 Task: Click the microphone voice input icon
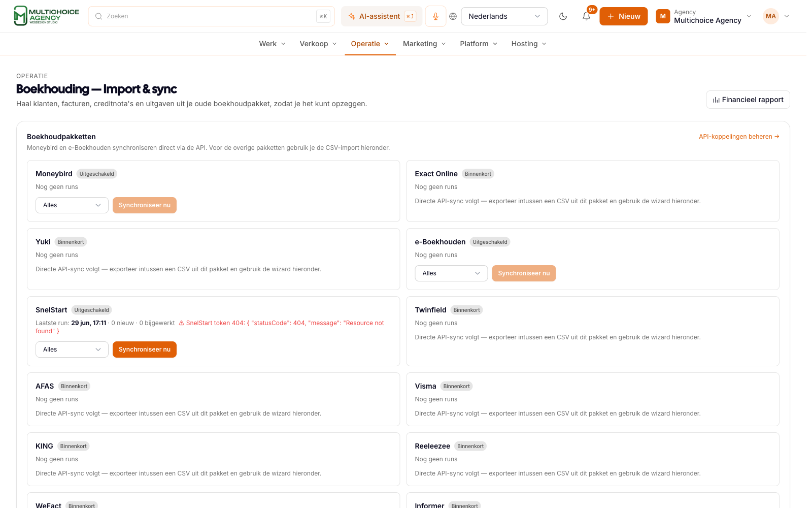435,16
